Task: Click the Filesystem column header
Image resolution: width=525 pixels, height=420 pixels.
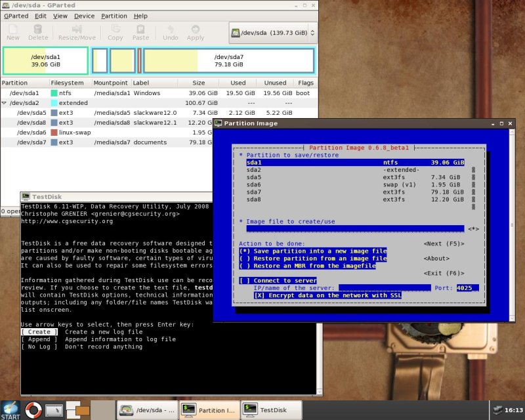Action: (x=70, y=83)
